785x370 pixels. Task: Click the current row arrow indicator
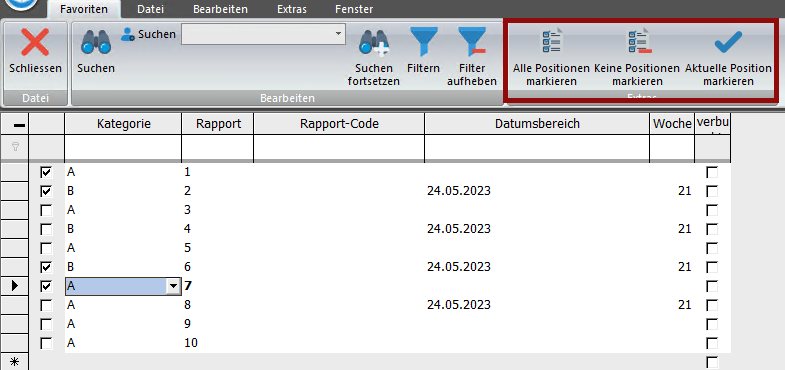click(x=15, y=286)
